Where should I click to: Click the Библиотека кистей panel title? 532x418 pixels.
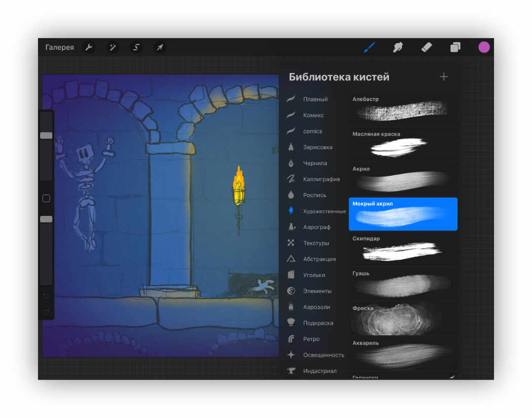pos(339,77)
